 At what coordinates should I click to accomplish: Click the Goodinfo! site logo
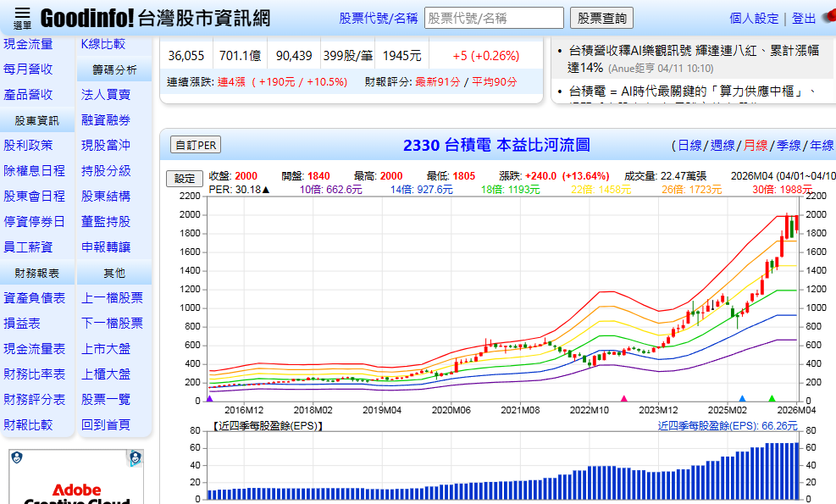pyautogui.click(x=89, y=16)
